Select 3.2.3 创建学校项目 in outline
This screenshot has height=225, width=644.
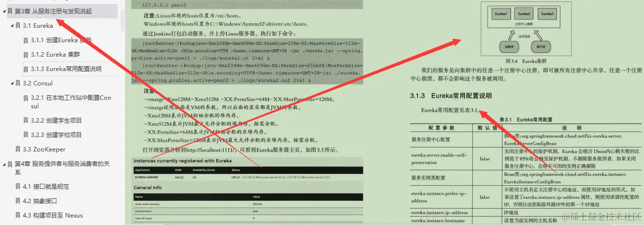(x=56, y=135)
